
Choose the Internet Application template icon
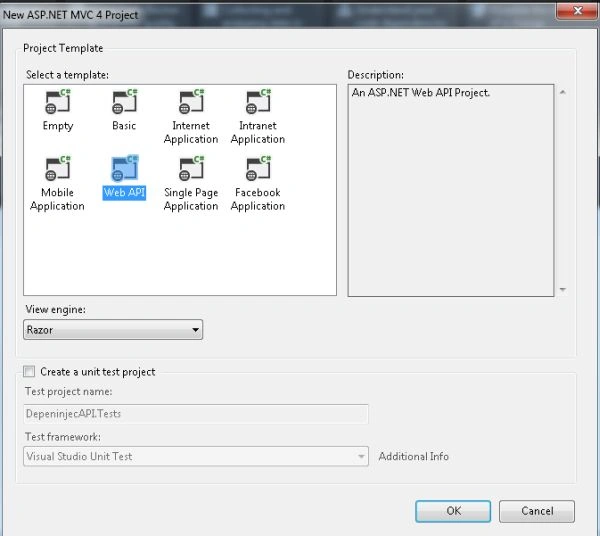coord(191,102)
